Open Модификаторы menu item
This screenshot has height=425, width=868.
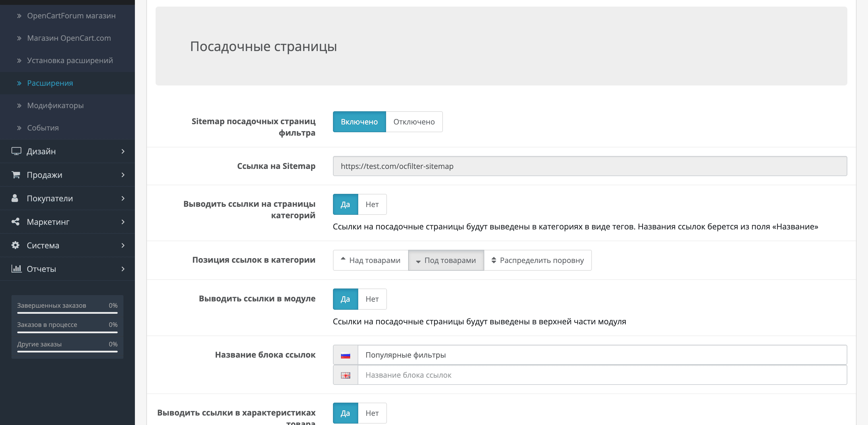click(67, 106)
